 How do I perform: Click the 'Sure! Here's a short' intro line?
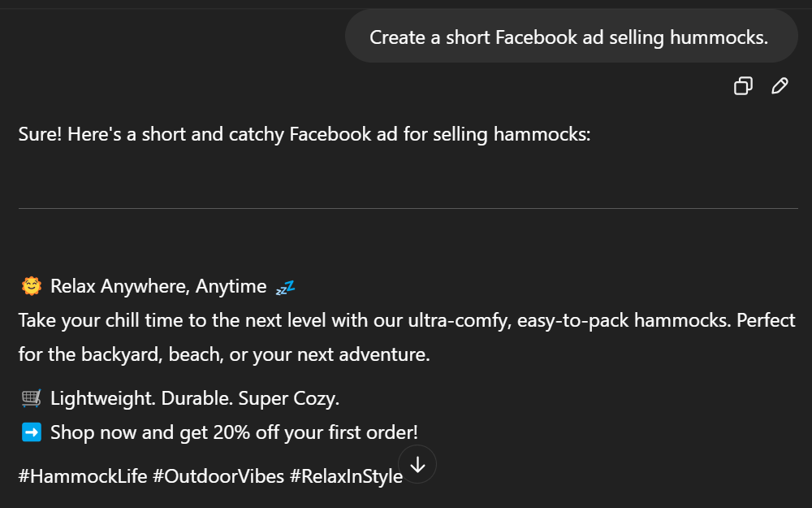(304, 134)
